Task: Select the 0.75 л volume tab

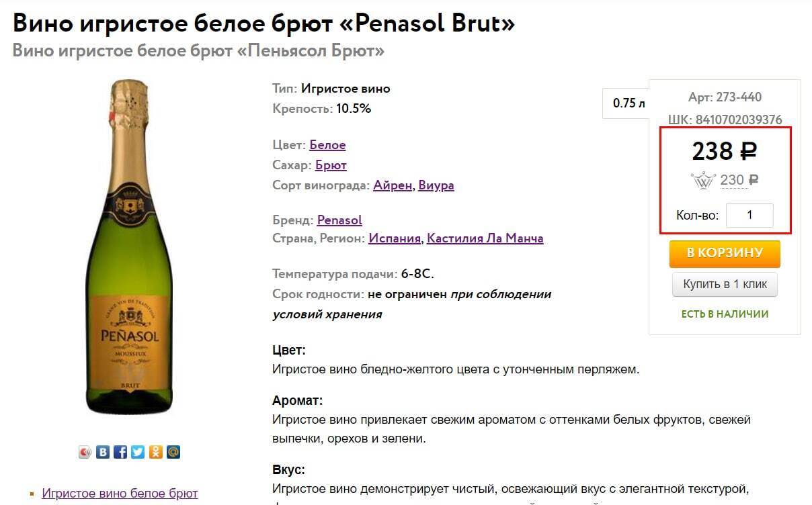Action: (628, 103)
